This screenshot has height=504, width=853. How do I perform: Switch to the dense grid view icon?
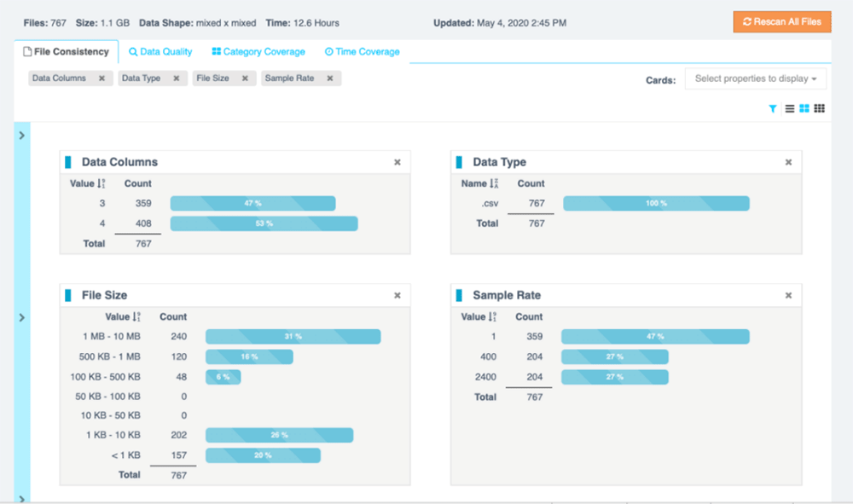[820, 109]
